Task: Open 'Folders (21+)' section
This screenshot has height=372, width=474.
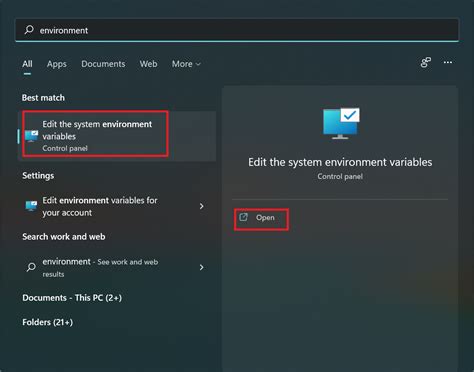Action: pos(48,322)
